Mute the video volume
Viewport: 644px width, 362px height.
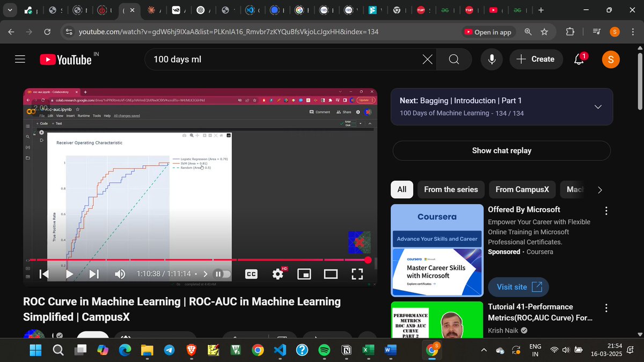pyautogui.click(x=120, y=274)
